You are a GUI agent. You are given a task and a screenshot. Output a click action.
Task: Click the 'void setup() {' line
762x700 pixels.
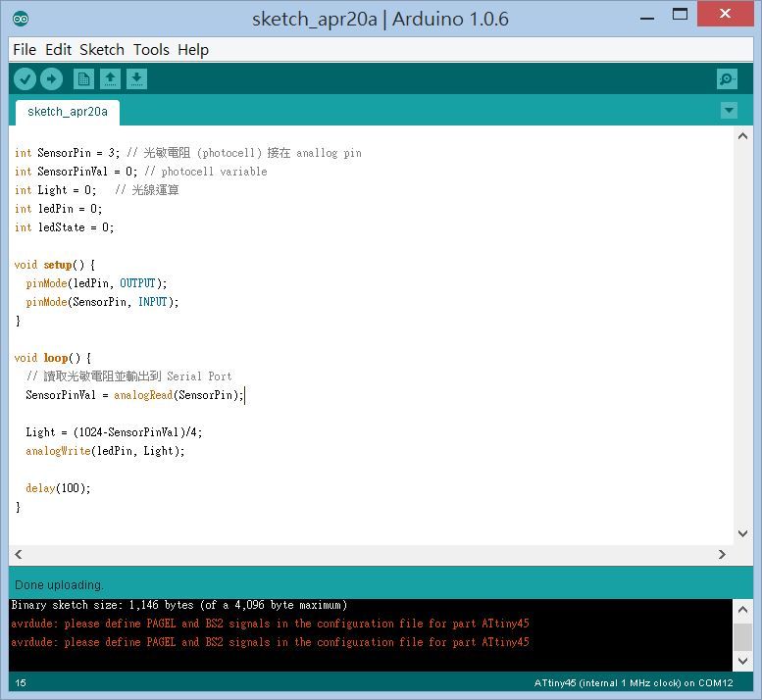(x=55, y=265)
